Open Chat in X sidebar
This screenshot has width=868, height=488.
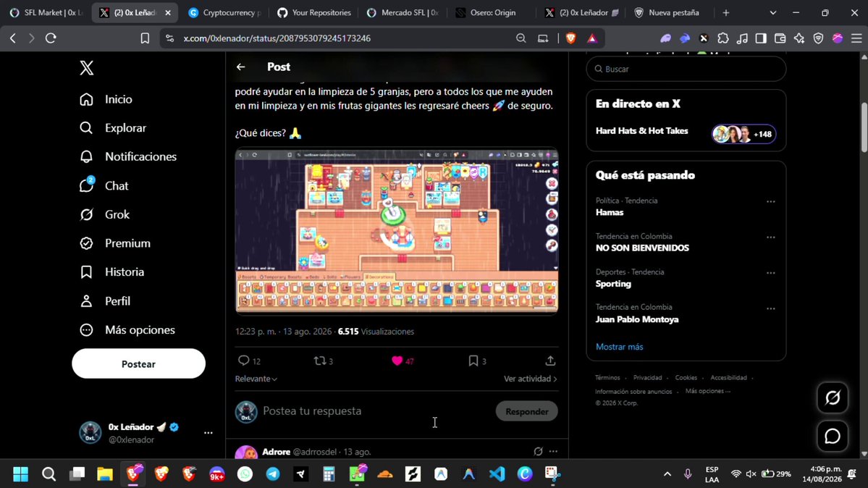(x=104, y=185)
